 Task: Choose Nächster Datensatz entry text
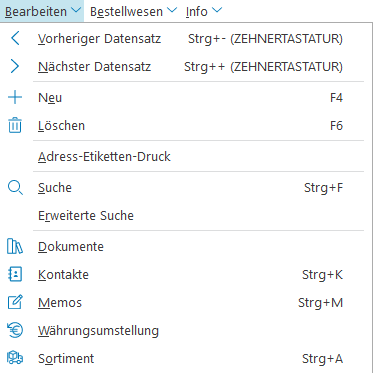[x=95, y=67]
